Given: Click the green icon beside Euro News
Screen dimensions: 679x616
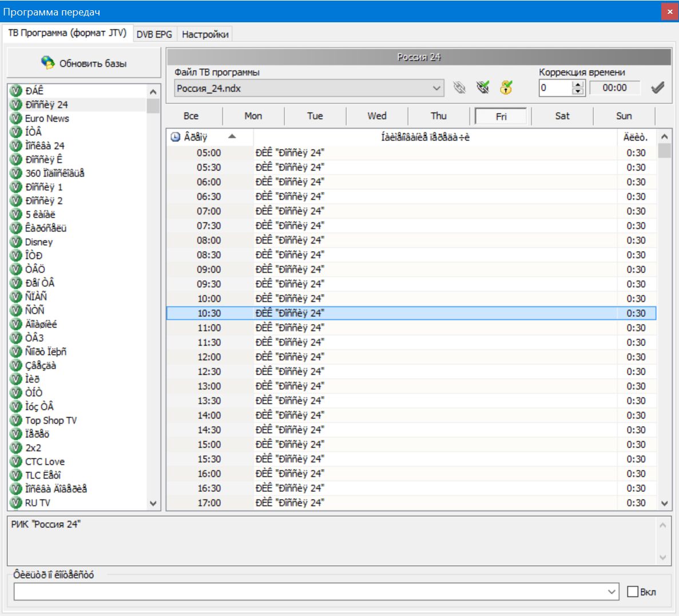Looking at the screenshot, I should click(16, 118).
